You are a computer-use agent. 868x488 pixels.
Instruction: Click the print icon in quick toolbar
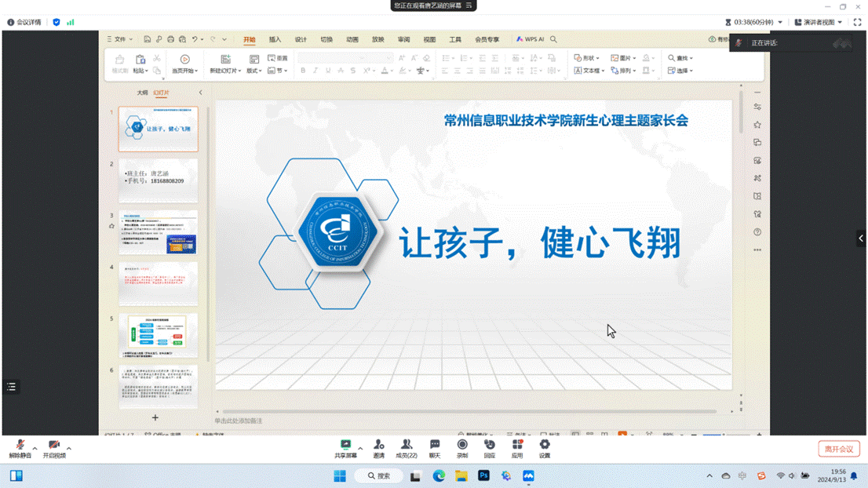[170, 39]
